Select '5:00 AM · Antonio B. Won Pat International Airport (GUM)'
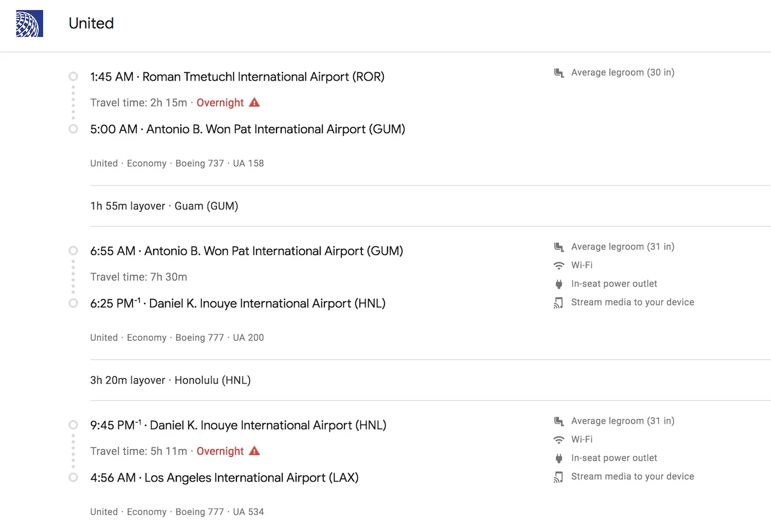Viewport: 771px width, 532px height. (x=248, y=129)
